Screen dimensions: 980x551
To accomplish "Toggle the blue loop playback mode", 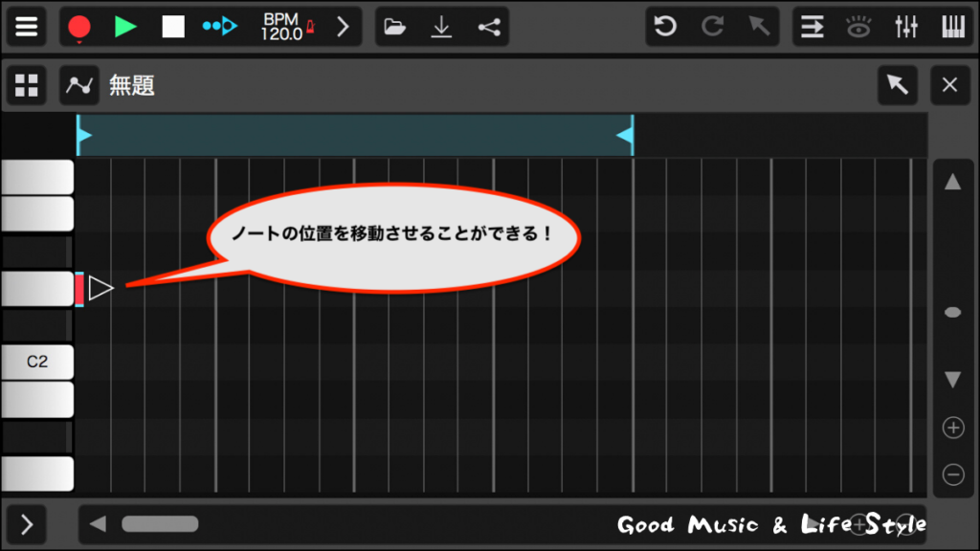I will pyautogui.click(x=219, y=27).
